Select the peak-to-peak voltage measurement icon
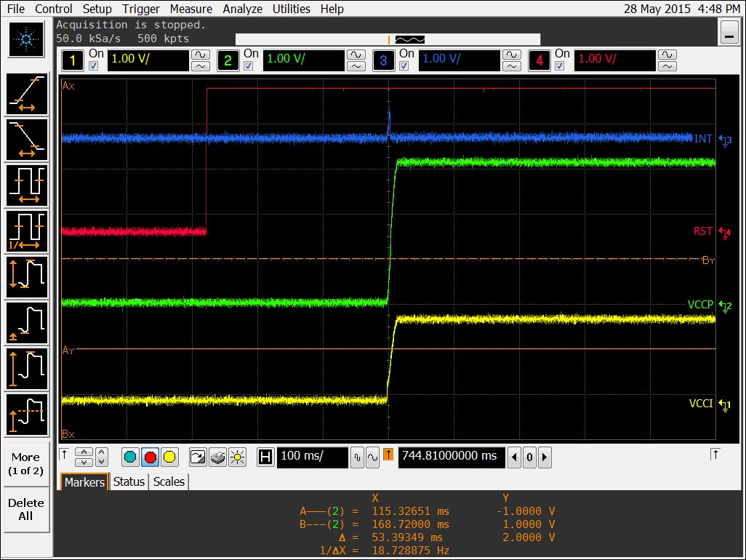 27,277
